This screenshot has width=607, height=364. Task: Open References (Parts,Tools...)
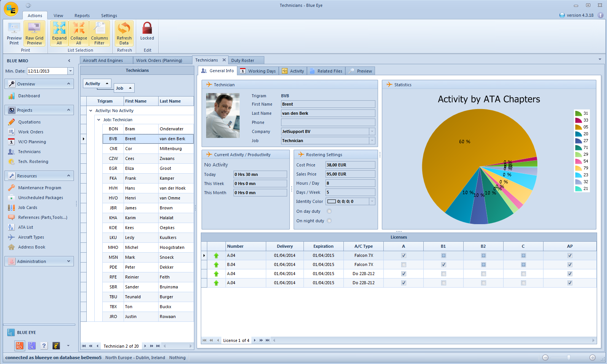click(x=43, y=217)
